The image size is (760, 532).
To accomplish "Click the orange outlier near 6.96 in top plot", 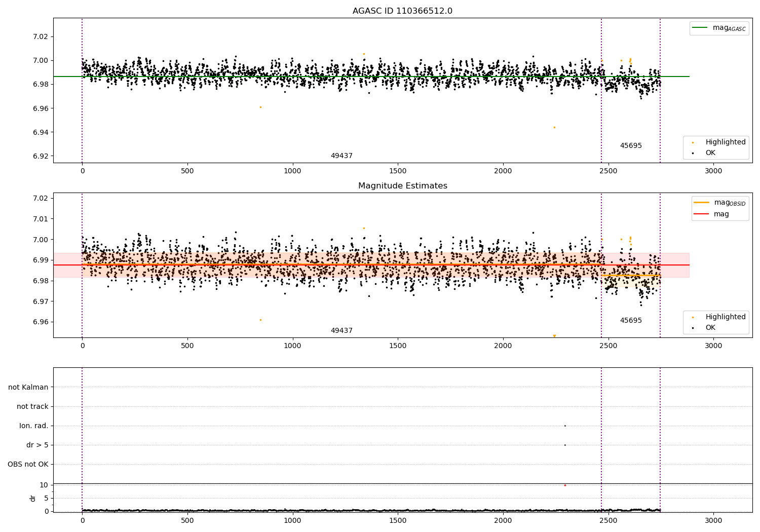I will point(260,107).
